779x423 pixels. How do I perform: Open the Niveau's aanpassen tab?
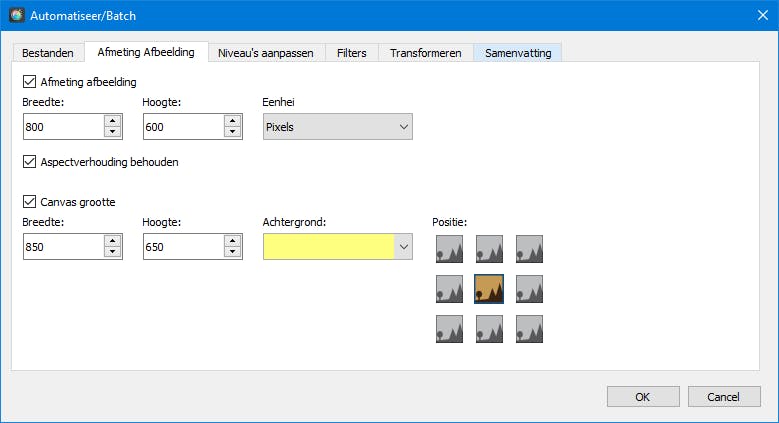(266, 53)
